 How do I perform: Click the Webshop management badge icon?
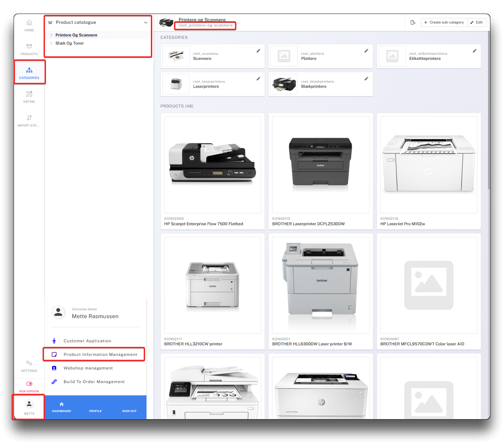(x=54, y=368)
